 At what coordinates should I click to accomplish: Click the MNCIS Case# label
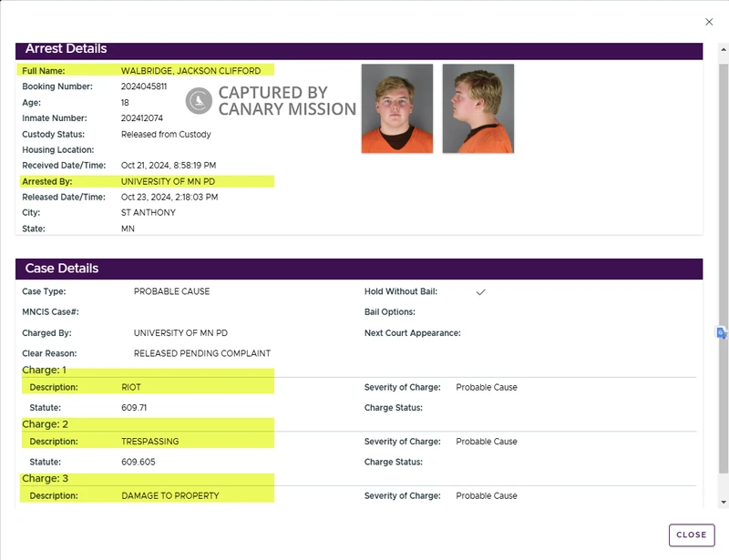(x=50, y=311)
